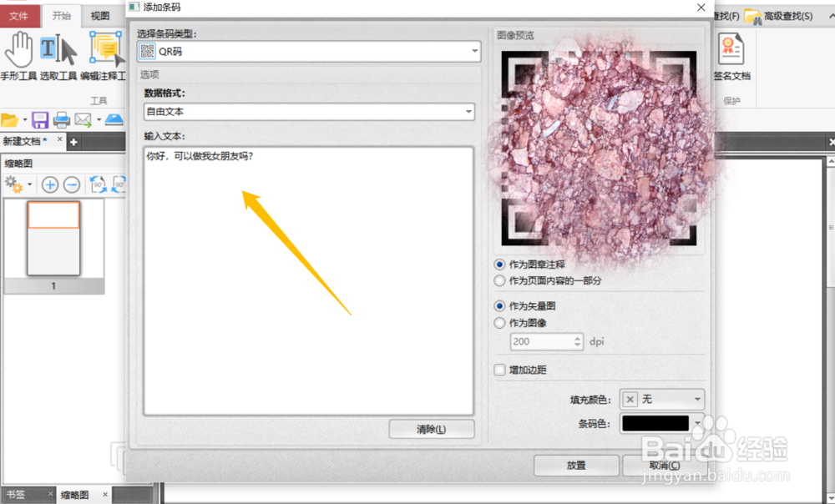This screenshot has width=835, height=504.
Task: Open thumbnail options gear icon
Action: pos(14,184)
